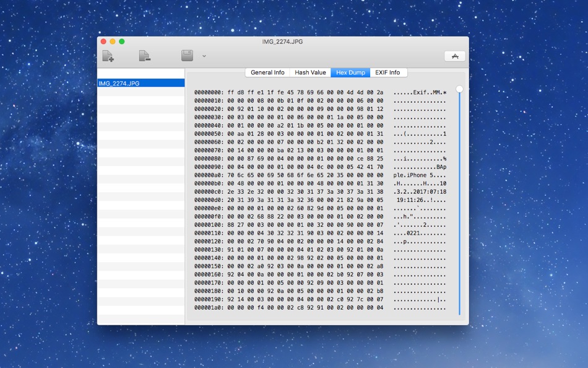Switch to the Hash Value tab

click(310, 72)
